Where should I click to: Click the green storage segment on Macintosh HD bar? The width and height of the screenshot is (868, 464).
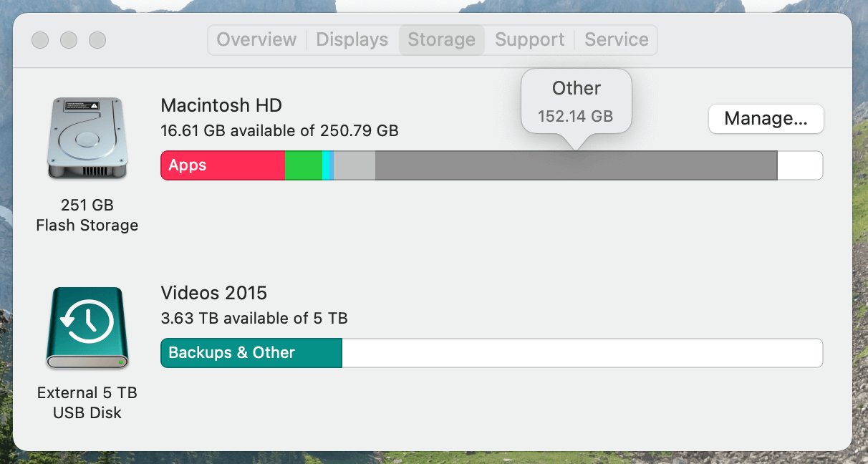(x=304, y=165)
